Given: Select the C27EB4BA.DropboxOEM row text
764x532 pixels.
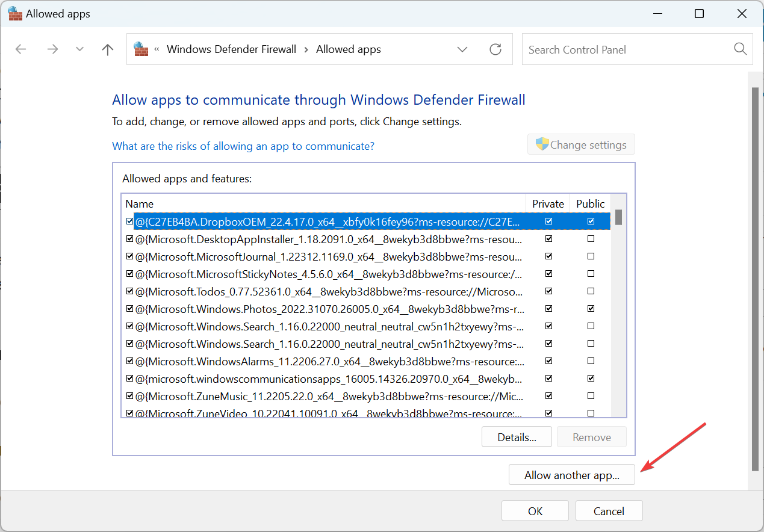Looking at the screenshot, I should tap(327, 221).
